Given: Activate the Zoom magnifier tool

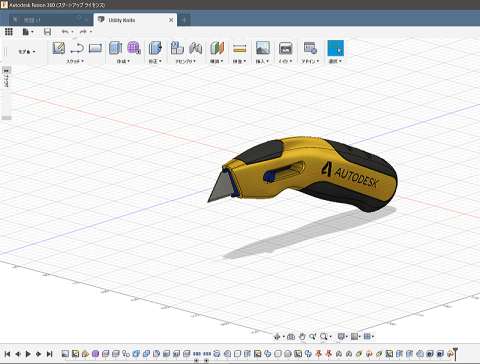Looking at the screenshot, I should (x=312, y=337).
